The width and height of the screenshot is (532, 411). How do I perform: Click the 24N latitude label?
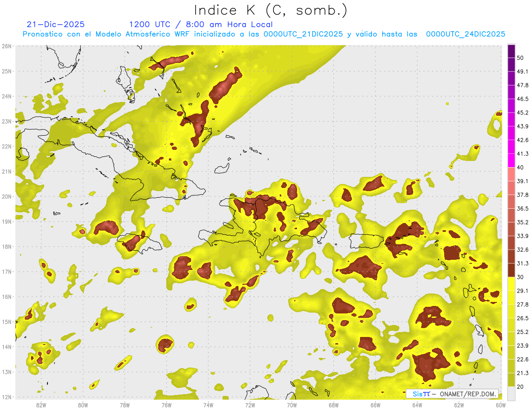coord(6,96)
